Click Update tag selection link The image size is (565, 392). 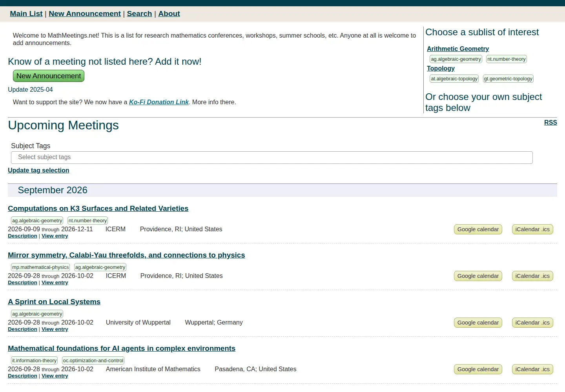tap(38, 170)
